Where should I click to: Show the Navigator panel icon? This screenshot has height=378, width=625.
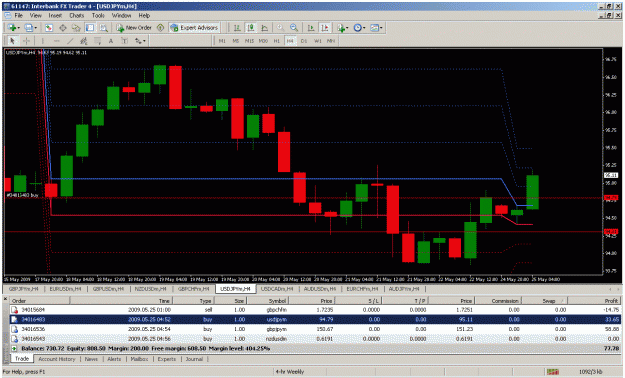point(76,28)
